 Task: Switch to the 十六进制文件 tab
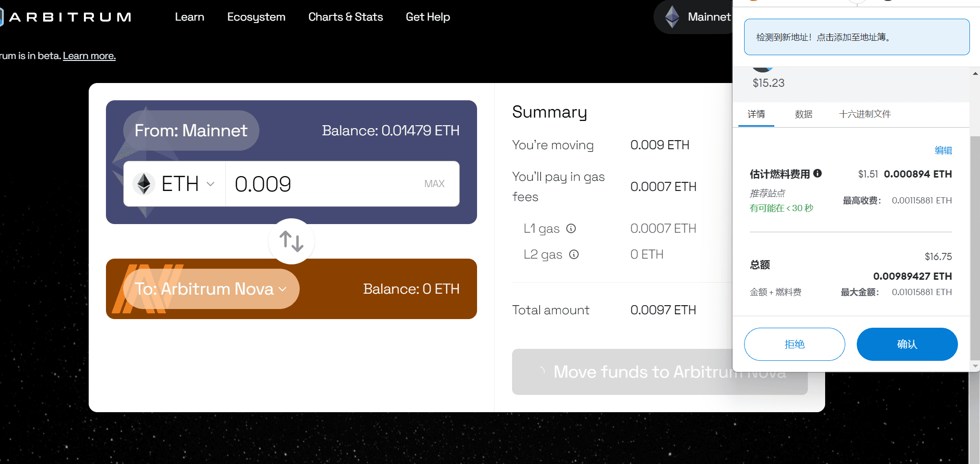(865, 114)
